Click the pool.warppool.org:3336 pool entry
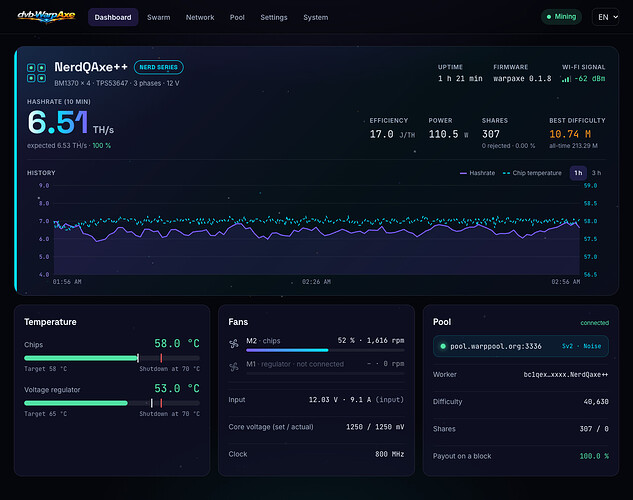Screen dimensions: 633x500 point(520,346)
